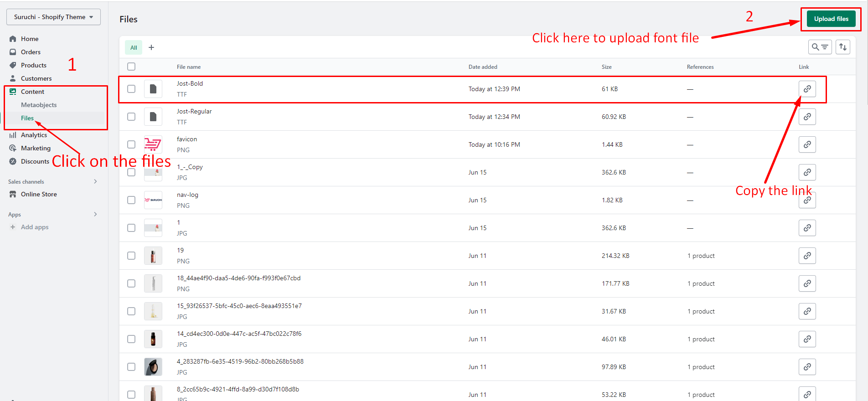Select the 18_44ae4f90 file checkbox
868x401 pixels.
pyautogui.click(x=131, y=283)
